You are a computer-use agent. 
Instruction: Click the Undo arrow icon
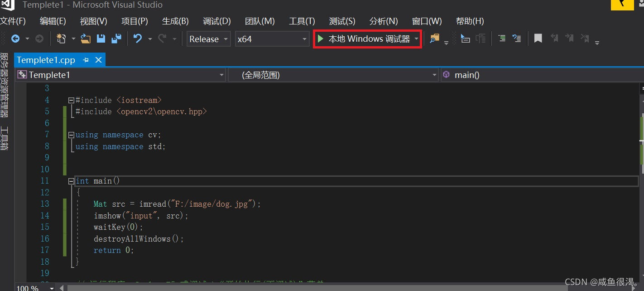pos(138,39)
